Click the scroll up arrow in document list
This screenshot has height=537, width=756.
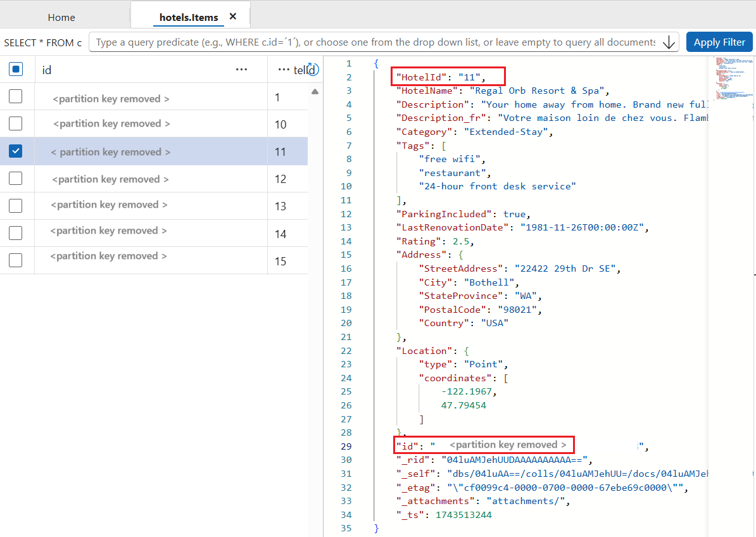click(315, 92)
